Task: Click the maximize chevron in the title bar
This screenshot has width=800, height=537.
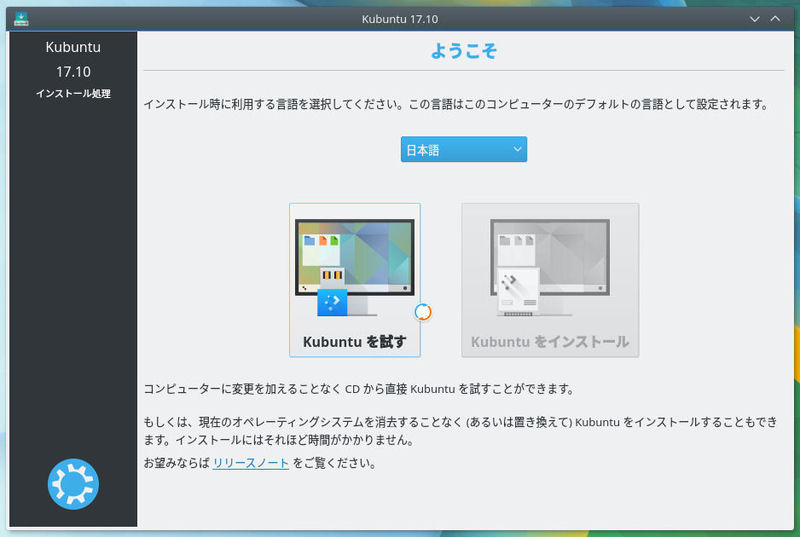Action: tap(775, 19)
